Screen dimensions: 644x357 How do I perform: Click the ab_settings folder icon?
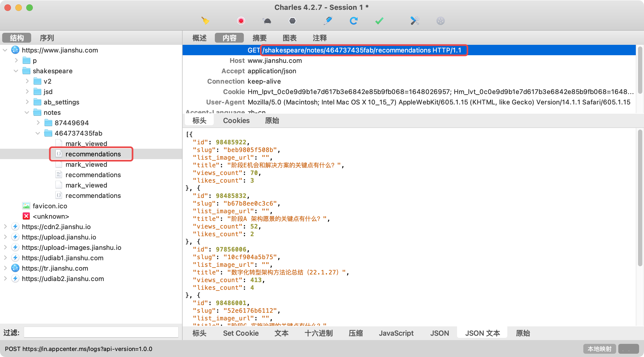37,102
